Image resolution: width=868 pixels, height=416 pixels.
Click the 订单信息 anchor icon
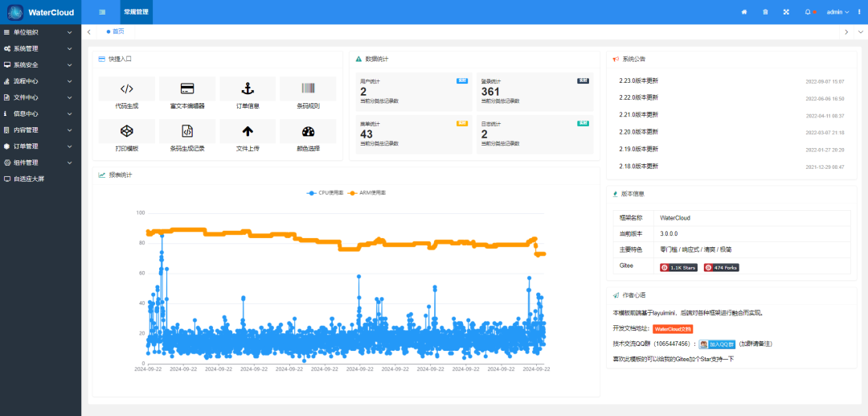(x=248, y=89)
